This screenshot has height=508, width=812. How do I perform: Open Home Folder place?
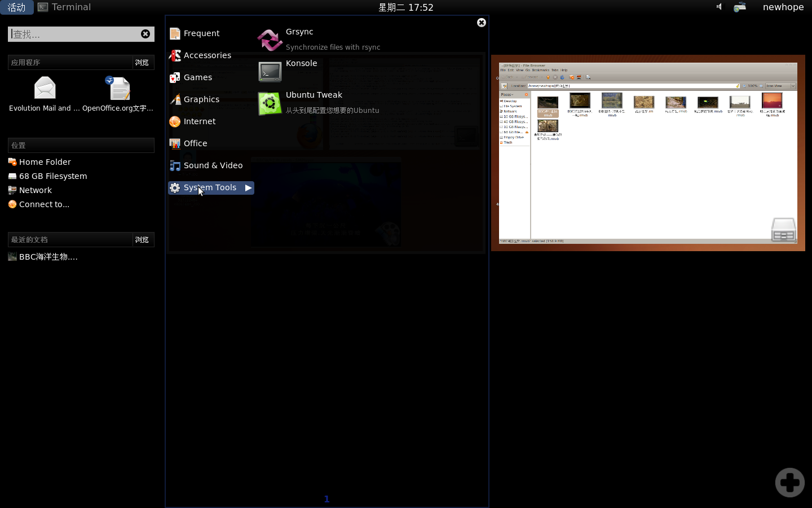45,162
